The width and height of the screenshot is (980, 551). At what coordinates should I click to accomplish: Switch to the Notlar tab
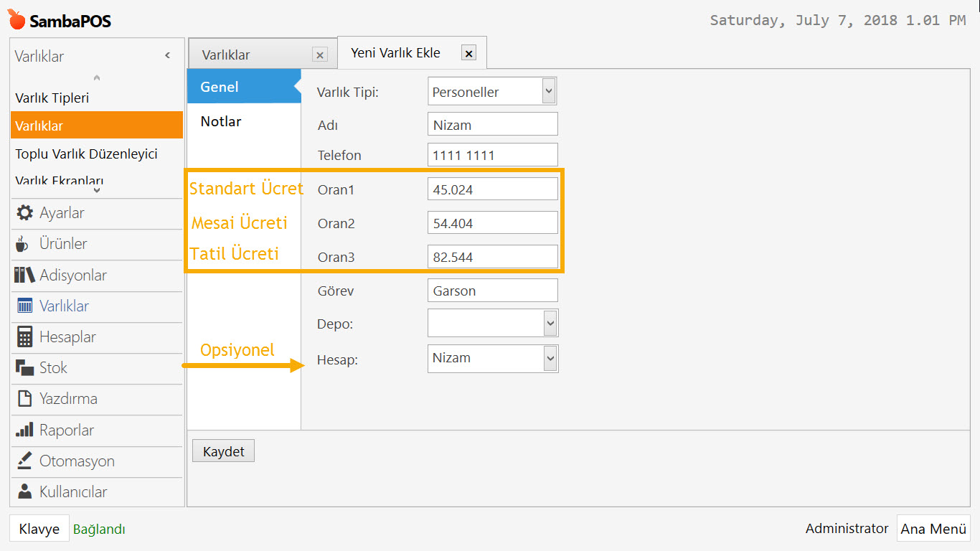(220, 121)
